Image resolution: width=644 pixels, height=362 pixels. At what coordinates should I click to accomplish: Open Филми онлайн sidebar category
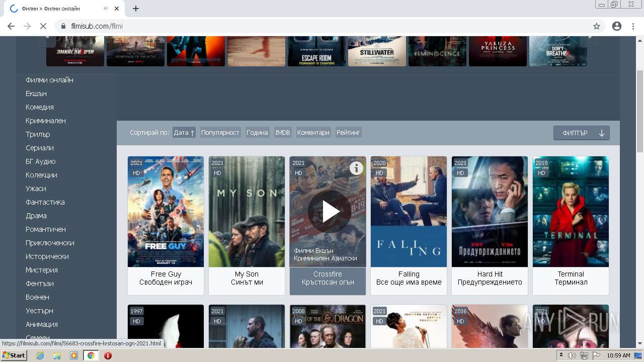coord(49,80)
